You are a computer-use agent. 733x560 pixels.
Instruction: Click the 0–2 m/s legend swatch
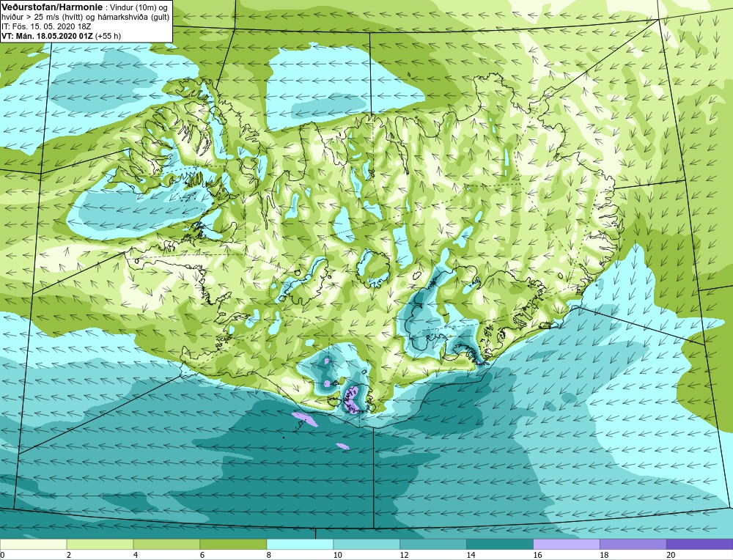click(34, 544)
